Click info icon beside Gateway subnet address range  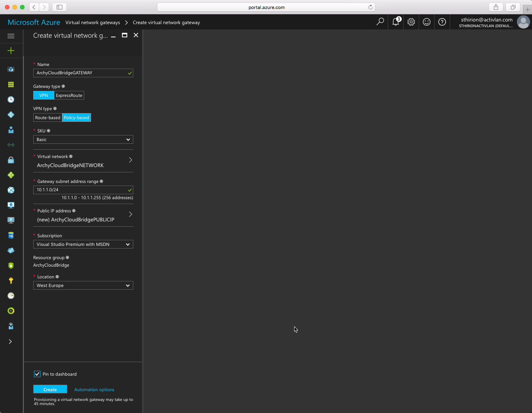point(101,181)
